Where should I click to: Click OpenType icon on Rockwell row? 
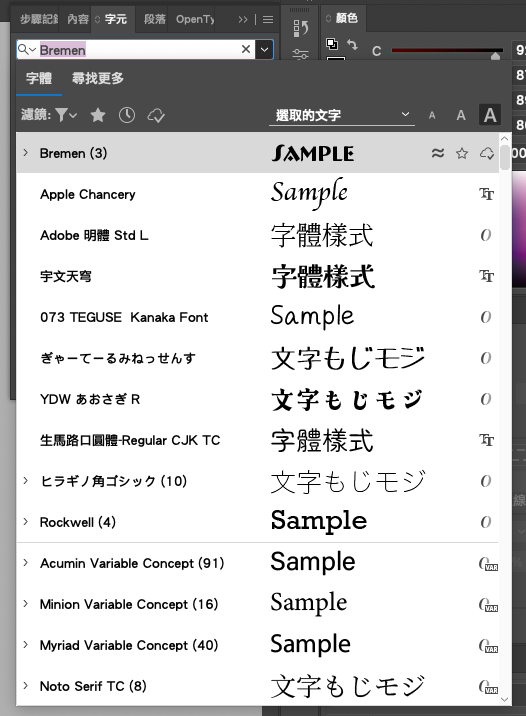pos(486,522)
